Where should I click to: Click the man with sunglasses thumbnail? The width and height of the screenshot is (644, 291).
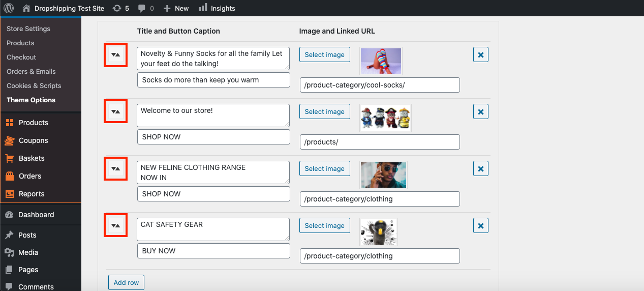[x=383, y=175]
